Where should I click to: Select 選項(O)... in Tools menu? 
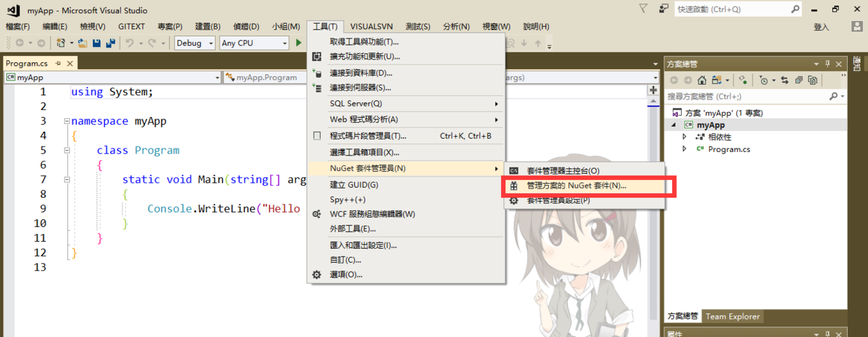coord(406,275)
